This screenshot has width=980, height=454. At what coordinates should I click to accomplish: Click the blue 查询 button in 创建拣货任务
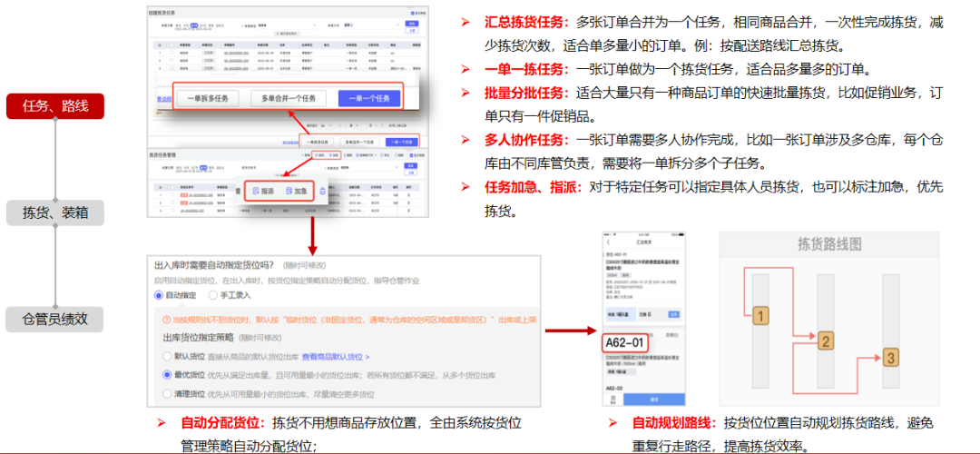tap(412, 24)
